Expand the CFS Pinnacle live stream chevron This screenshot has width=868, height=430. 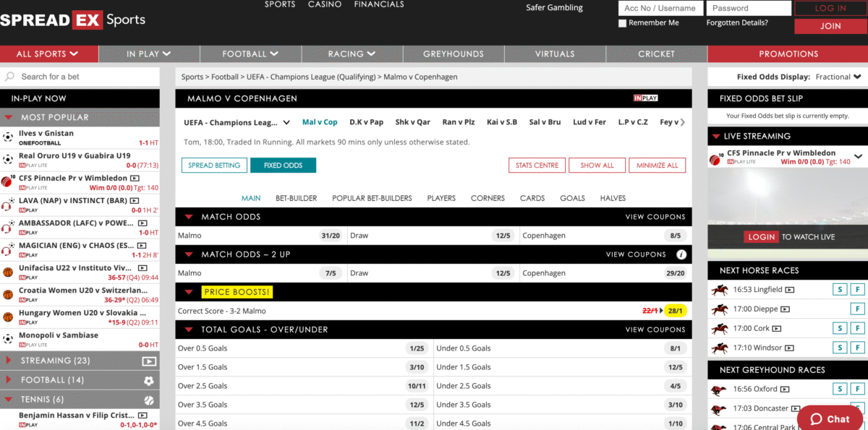click(859, 157)
